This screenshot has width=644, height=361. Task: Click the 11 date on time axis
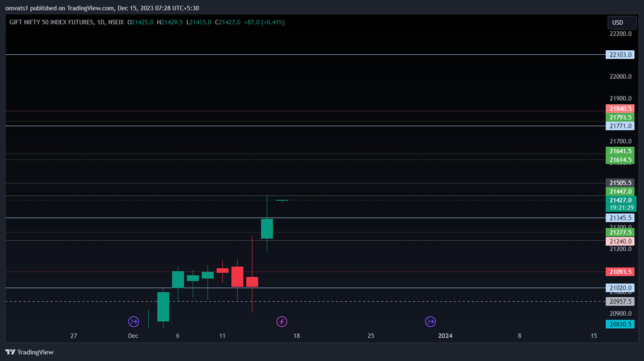tap(222, 336)
